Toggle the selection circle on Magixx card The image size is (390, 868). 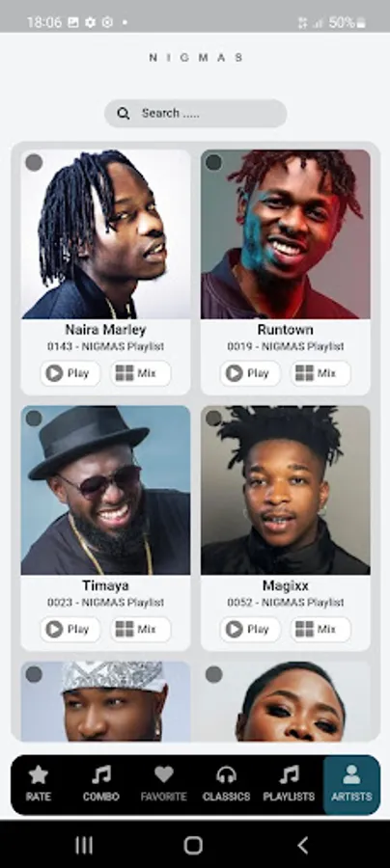click(213, 419)
